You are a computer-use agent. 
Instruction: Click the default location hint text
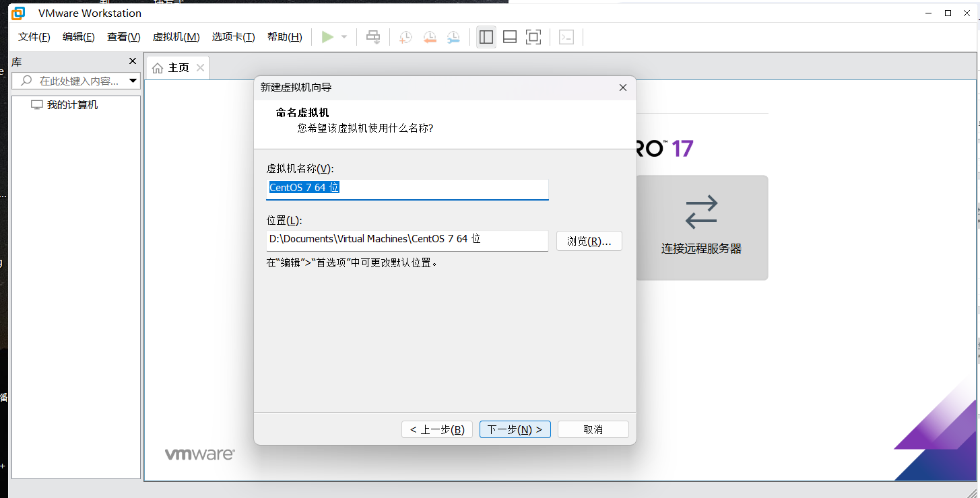pos(354,262)
